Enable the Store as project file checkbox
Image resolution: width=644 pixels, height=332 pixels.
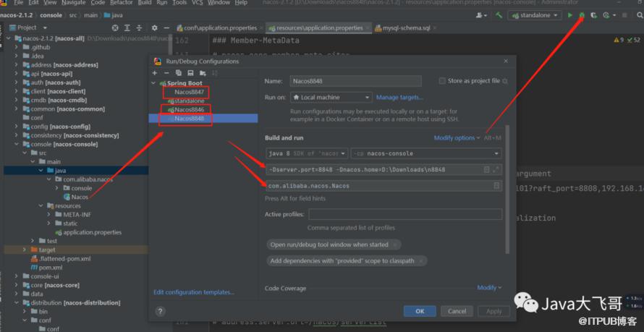click(x=442, y=81)
